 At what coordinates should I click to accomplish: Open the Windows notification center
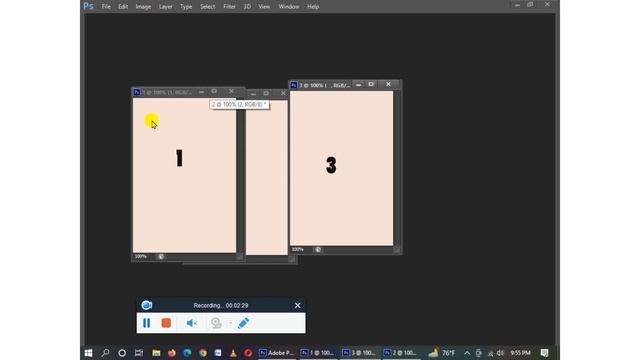[x=544, y=353]
